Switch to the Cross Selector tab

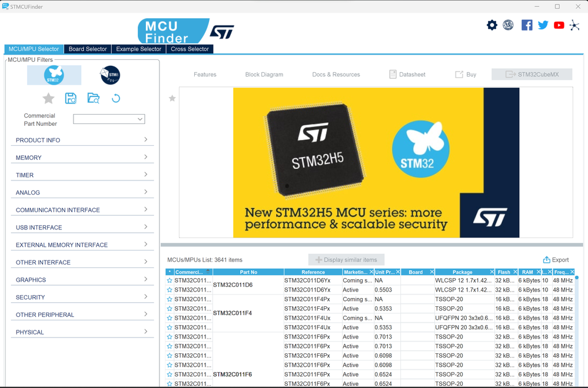click(x=190, y=49)
